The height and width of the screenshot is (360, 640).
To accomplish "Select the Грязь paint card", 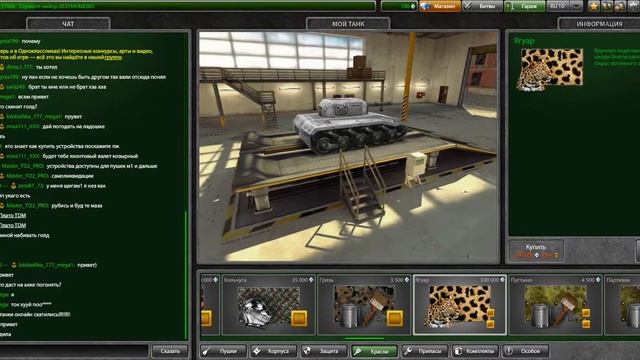I will click(364, 305).
